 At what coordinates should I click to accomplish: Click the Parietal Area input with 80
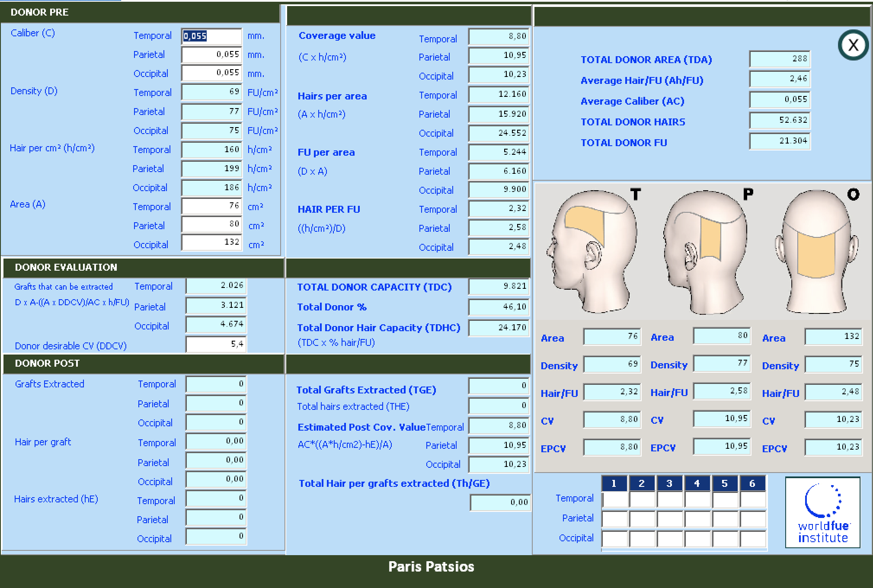point(211,225)
